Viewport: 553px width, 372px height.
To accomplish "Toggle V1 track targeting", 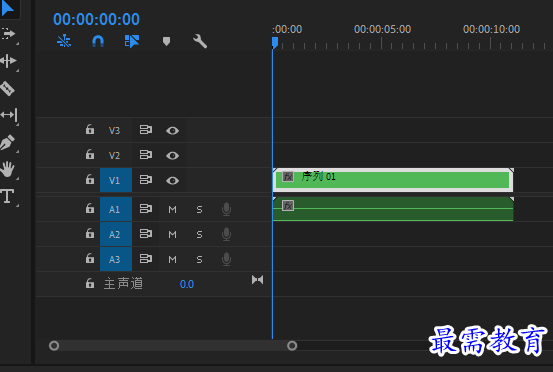I will 116,180.
